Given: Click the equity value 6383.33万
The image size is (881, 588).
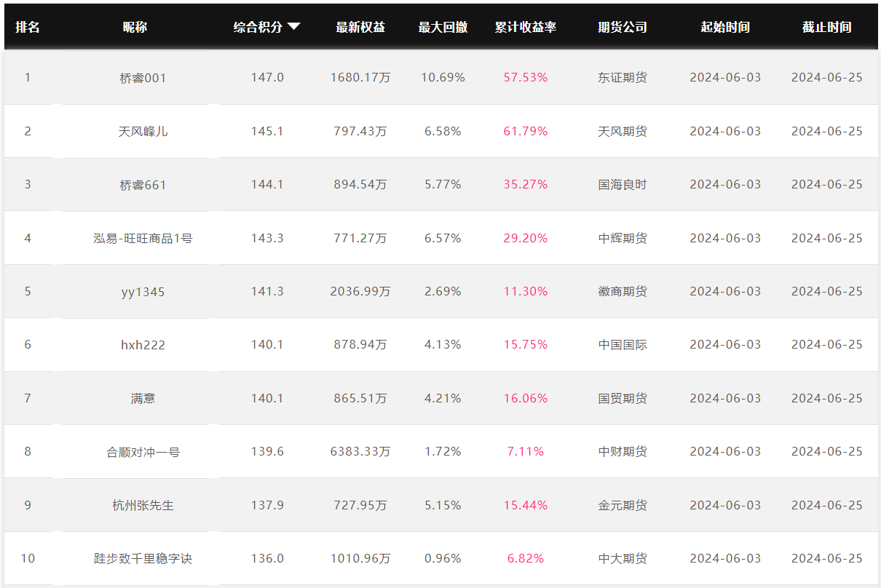Looking at the screenshot, I should [x=360, y=451].
